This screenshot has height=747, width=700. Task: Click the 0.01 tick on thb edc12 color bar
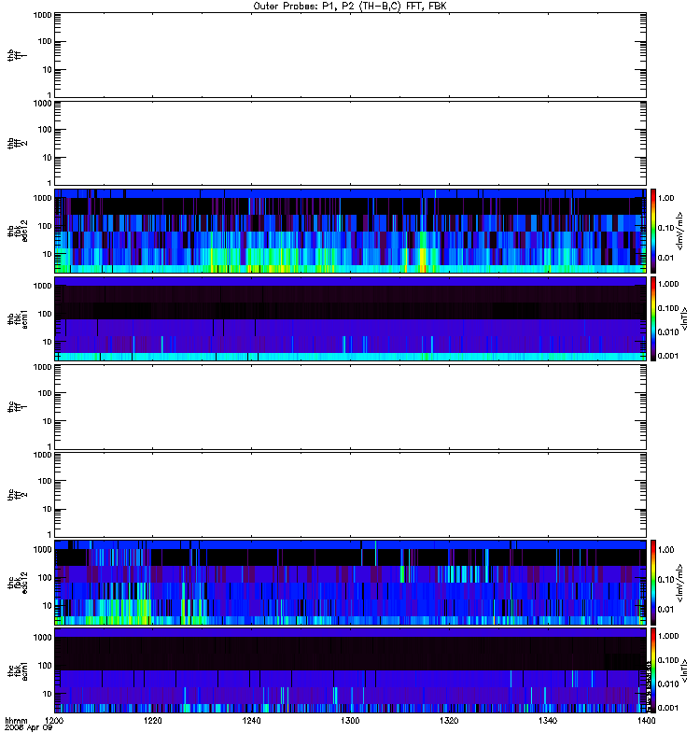point(665,258)
